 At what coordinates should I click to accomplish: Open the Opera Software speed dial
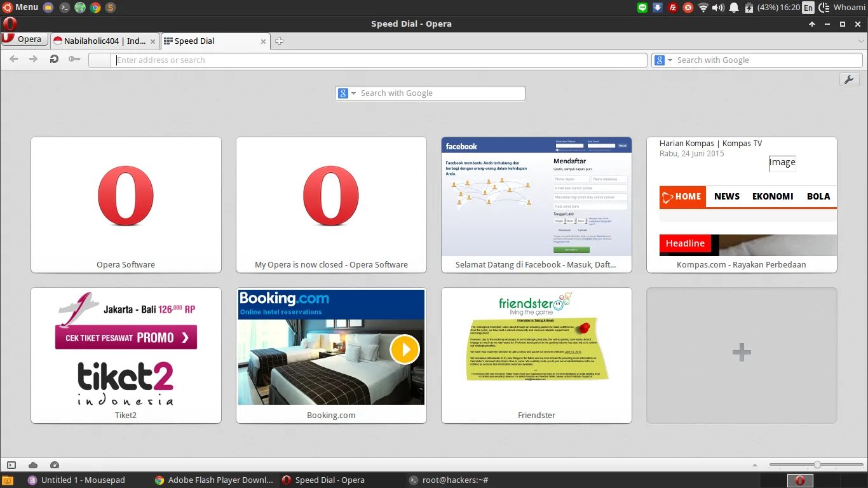pyautogui.click(x=126, y=205)
